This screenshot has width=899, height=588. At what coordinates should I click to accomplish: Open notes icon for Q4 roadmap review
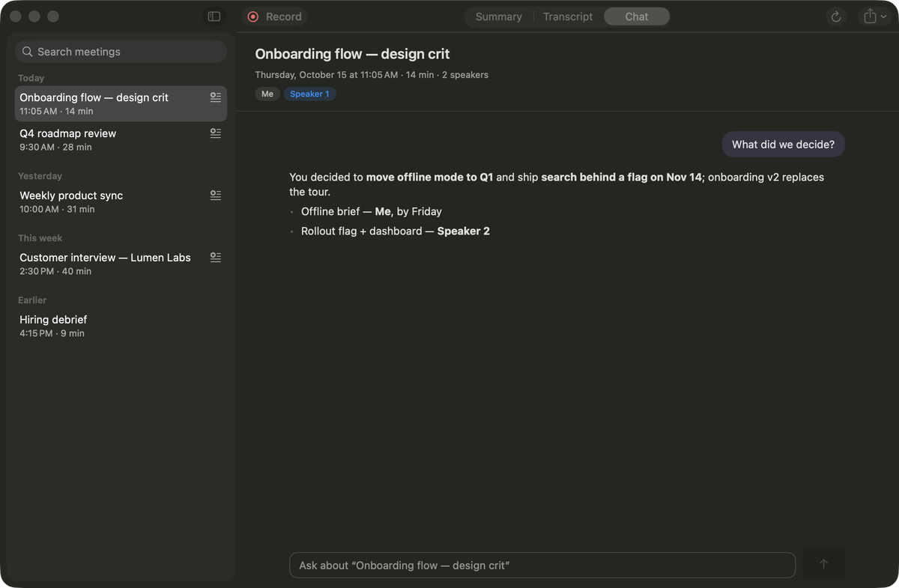216,133
